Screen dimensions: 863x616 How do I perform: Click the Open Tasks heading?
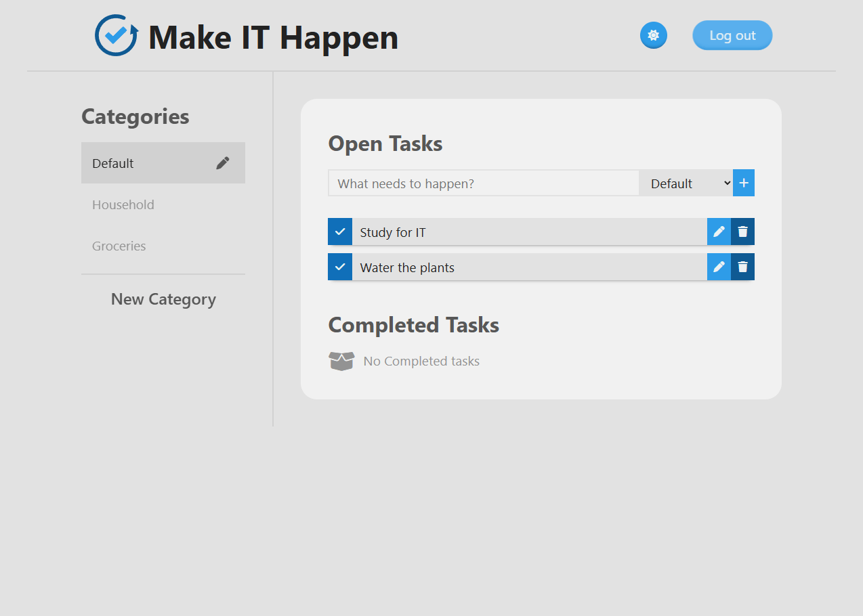point(385,144)
